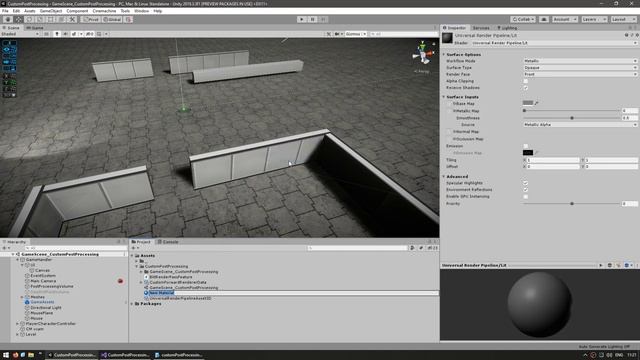Open the Render Face dropdown
Screen dimensions: 640x360
click(x=580, y=74)
